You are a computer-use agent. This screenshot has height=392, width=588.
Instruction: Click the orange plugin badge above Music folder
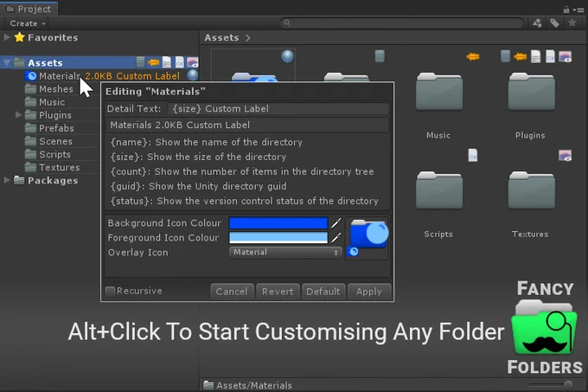coord(473,56)
